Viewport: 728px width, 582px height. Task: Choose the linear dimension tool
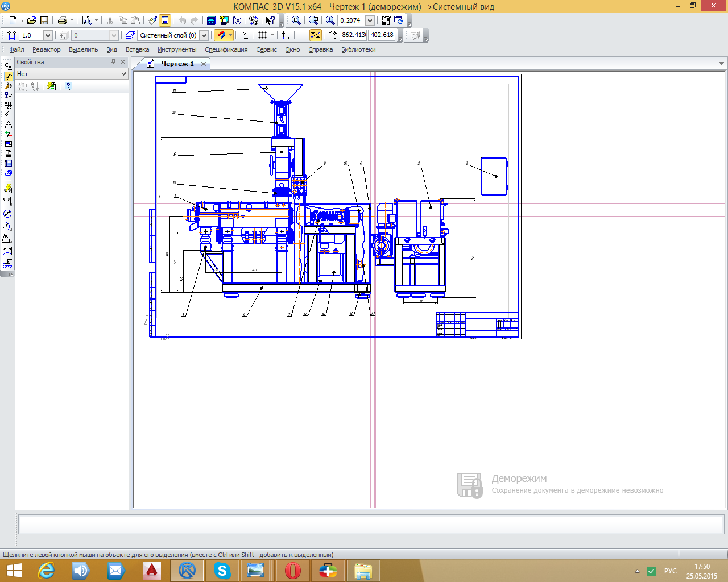(7, 201)
